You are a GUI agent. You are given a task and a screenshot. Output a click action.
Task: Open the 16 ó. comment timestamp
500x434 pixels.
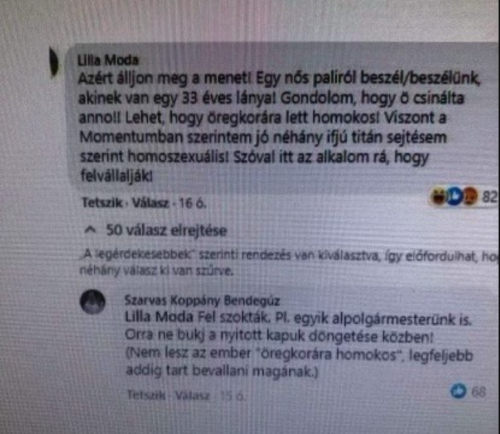192,203
